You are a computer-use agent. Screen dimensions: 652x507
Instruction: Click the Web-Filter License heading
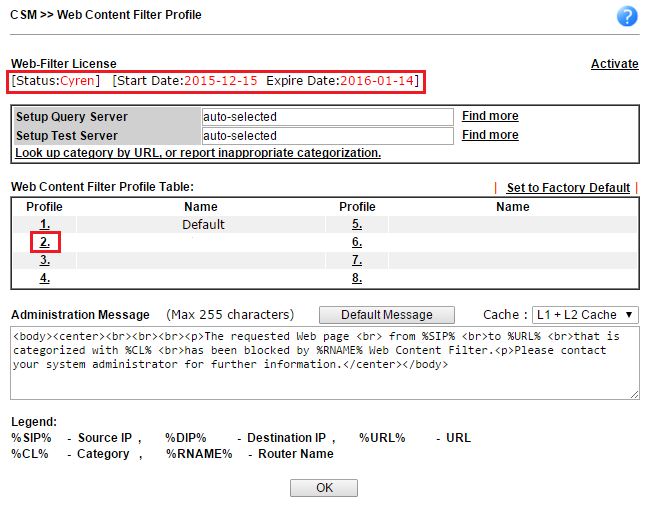pos(64,64)
